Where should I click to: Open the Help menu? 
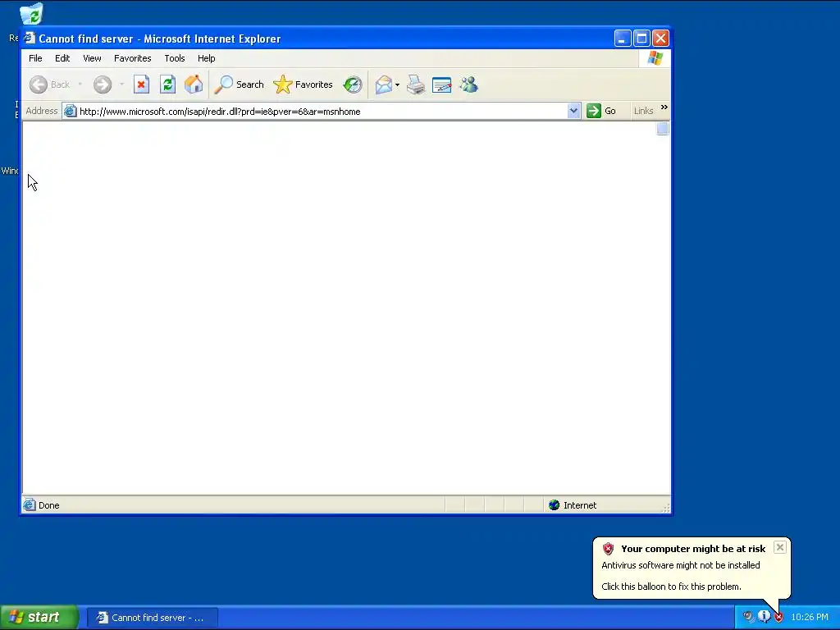206,58
